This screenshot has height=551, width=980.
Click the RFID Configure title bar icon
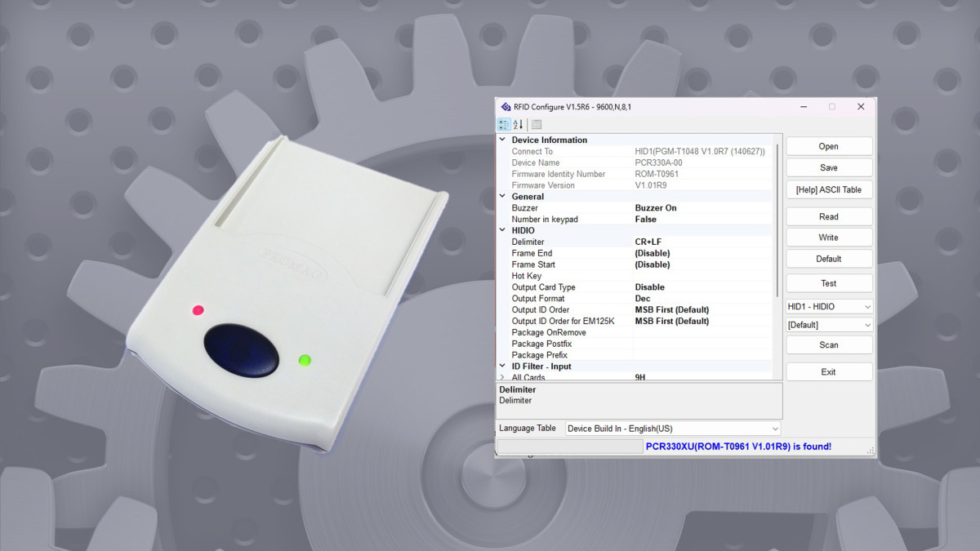506,107
